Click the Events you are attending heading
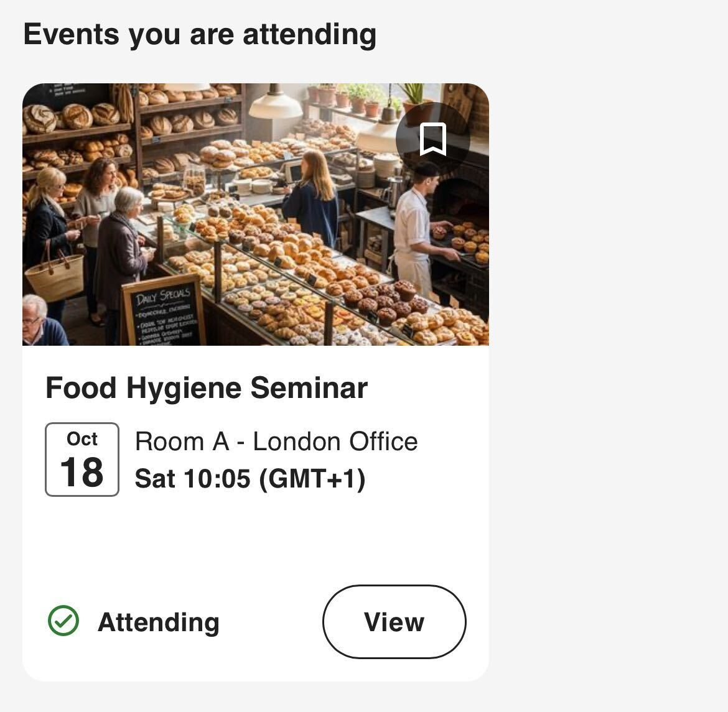Viewport: 728px width, 712px height. click(200, 34)
